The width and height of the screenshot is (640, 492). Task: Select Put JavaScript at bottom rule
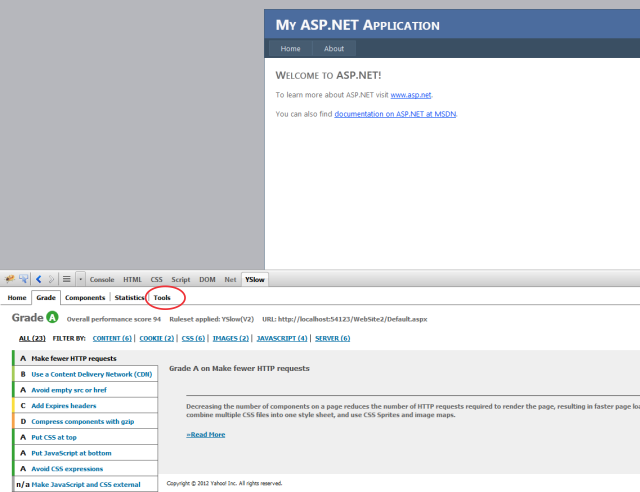click(85, 453)
